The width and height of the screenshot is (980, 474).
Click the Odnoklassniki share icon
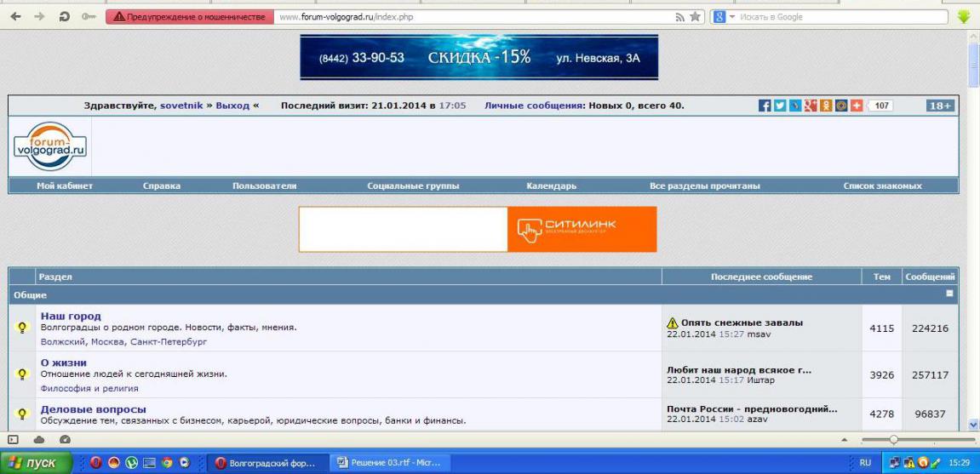coord(826,106)
